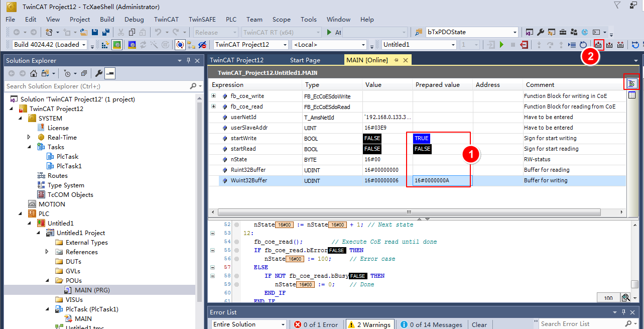The image size is (644, 329).
Task: Click the red PLC Logout icon
Action: point(524,45)
